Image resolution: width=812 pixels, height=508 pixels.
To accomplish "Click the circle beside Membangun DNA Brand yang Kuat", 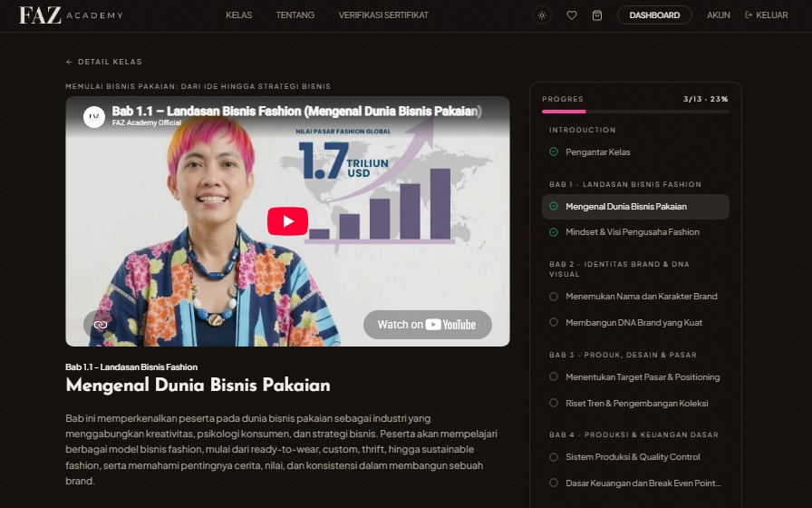I will click(x=554, y=322).
